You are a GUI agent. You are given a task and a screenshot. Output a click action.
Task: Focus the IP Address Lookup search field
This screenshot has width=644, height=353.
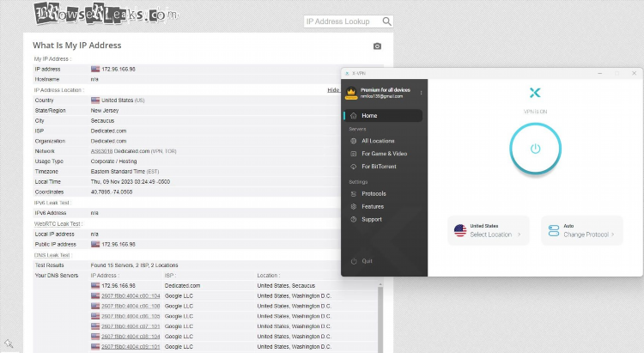click(343, 21)
